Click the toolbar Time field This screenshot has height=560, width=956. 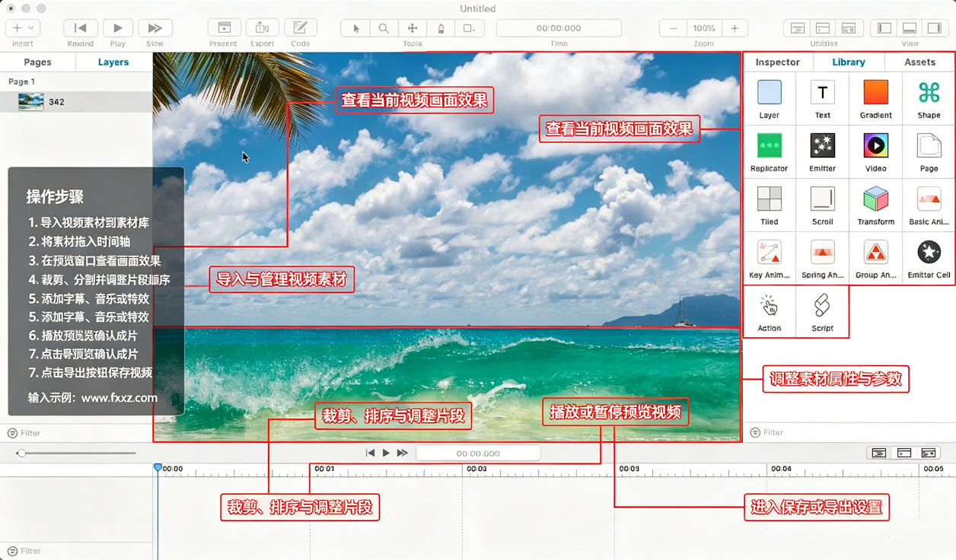pos(559,28)
